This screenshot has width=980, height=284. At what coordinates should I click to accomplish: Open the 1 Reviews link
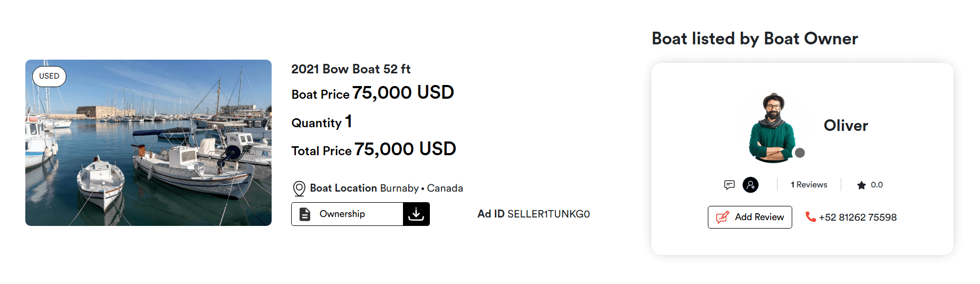pos(809,185)
